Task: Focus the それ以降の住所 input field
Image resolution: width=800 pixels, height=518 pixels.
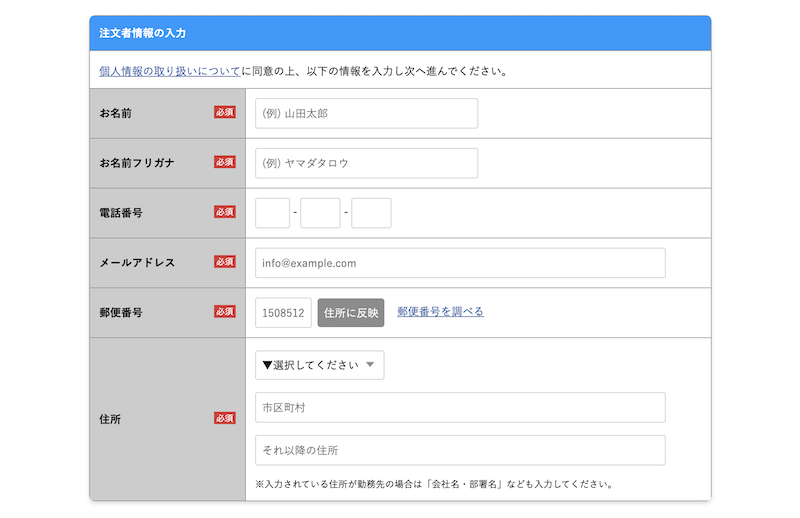Action: [x=460, y=450]
